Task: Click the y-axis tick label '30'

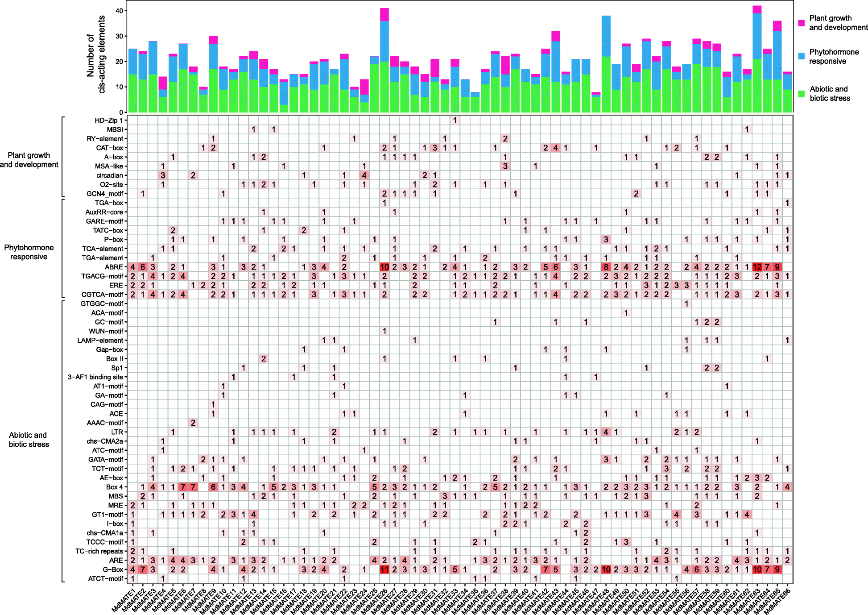Action: point(119,36)
